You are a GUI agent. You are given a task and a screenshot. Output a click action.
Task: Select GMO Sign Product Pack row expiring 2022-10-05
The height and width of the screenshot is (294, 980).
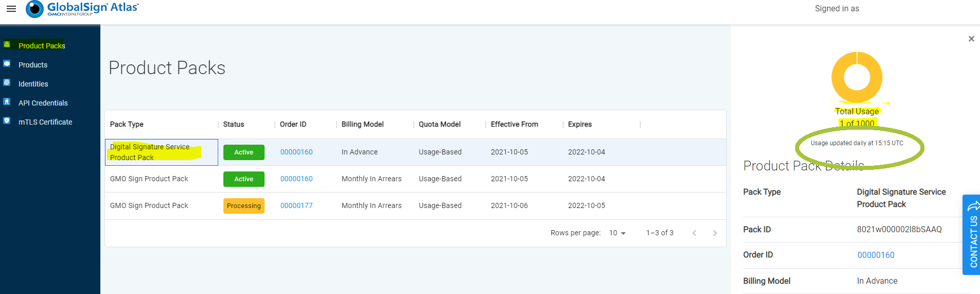pos(415,205)
